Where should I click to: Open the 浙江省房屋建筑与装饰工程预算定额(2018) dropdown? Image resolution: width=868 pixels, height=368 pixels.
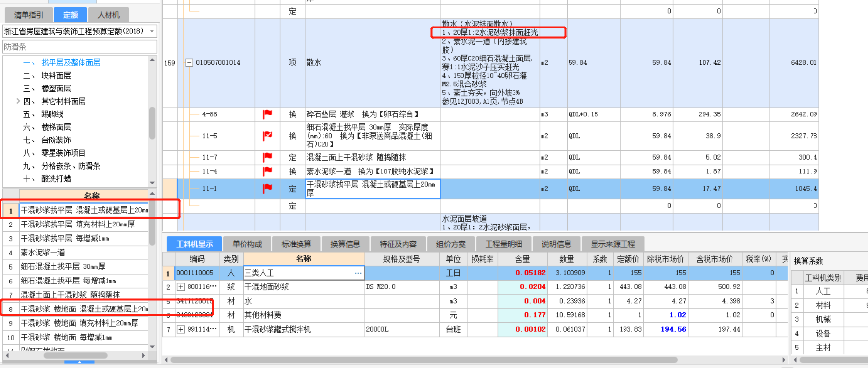pyautogui.click(x=152, y=31)
